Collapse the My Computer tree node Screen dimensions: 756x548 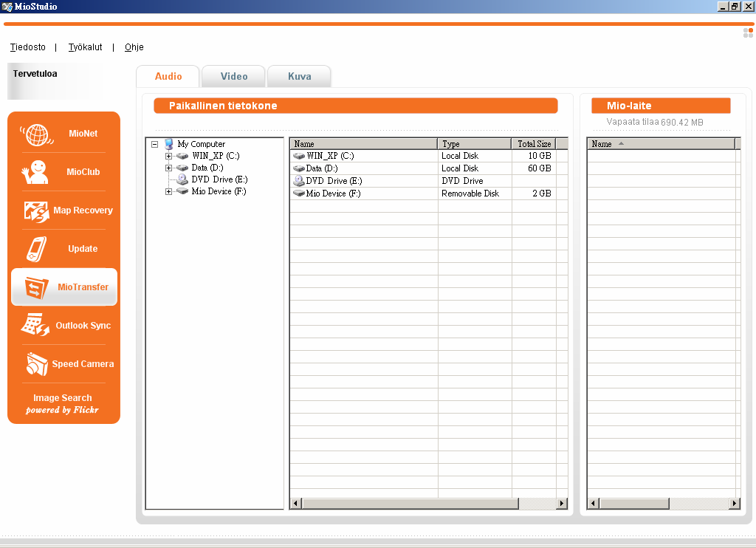155,144
